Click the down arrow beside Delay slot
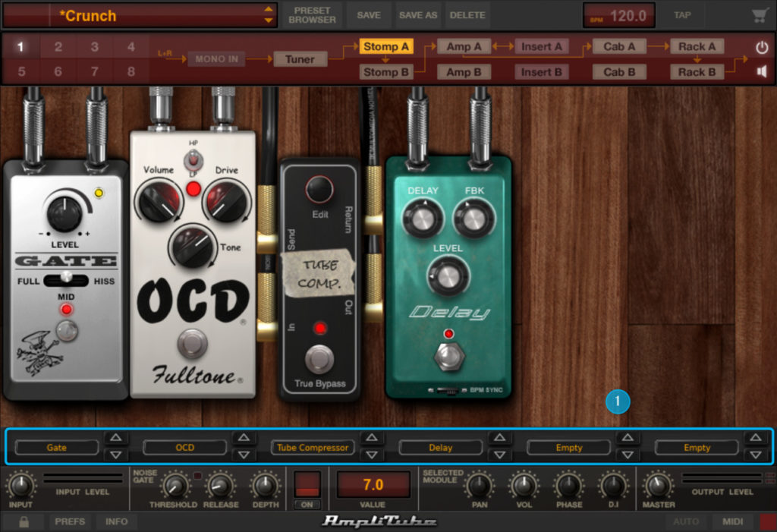 pyautogui.click(x=499, y=455)
